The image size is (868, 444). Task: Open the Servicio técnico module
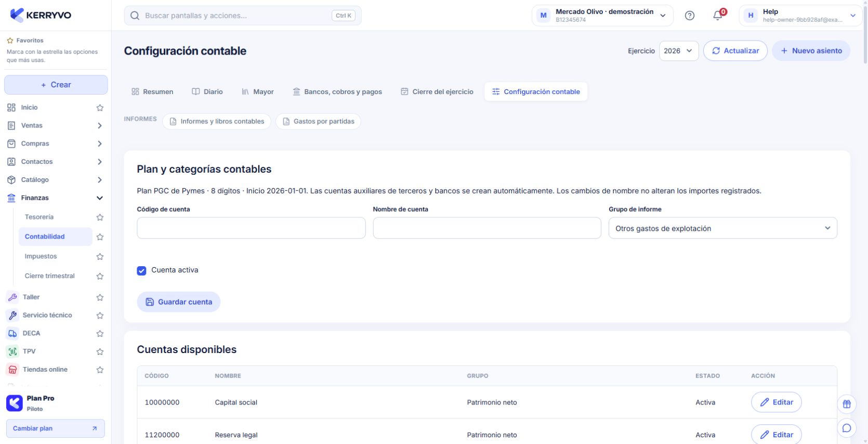(48, 316)
